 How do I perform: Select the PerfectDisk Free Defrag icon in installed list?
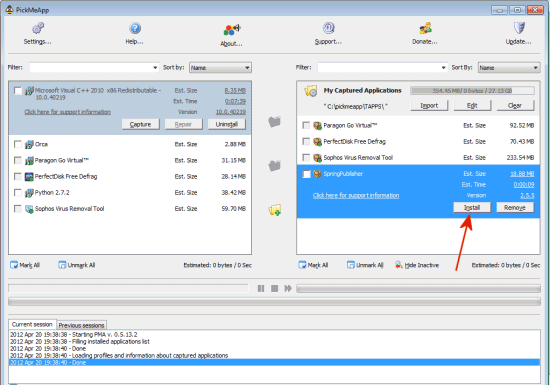coord(29,177)
